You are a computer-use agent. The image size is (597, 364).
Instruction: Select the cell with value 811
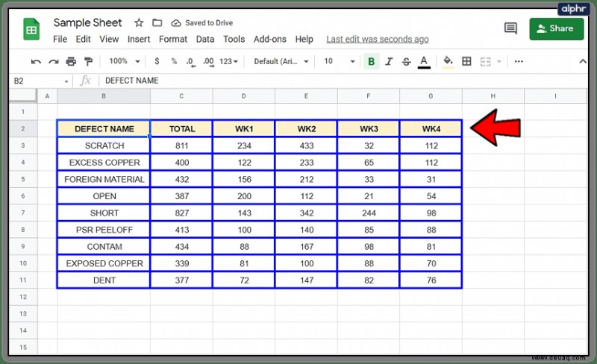point(181,146)
